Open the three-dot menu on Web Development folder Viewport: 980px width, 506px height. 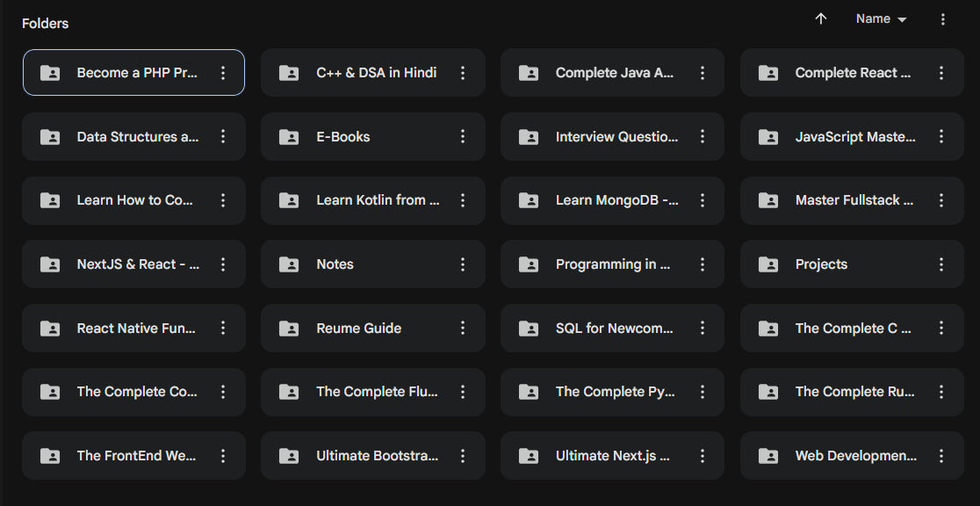click(x=941, y=455)
